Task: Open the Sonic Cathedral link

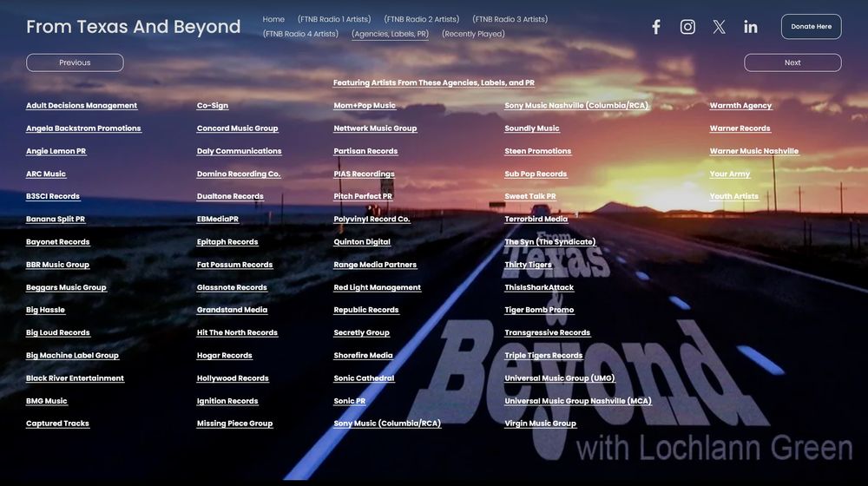Action: (x=364, y=378)
